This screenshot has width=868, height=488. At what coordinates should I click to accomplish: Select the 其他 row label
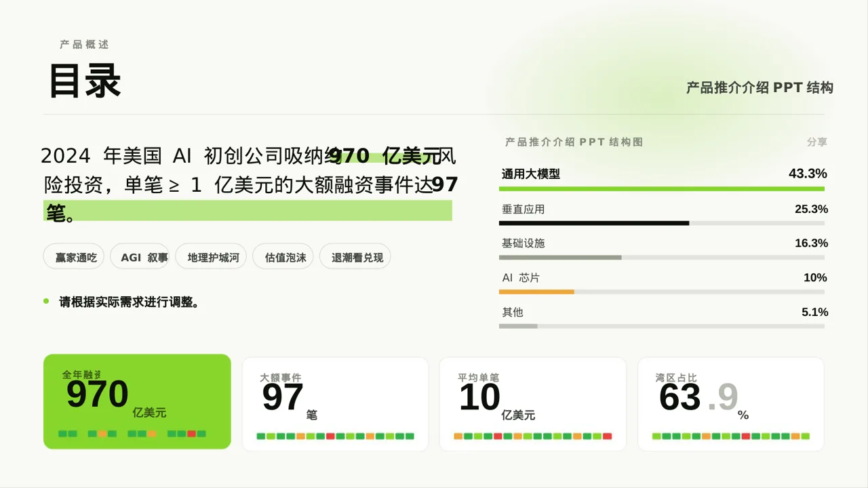tap(513, 312)
